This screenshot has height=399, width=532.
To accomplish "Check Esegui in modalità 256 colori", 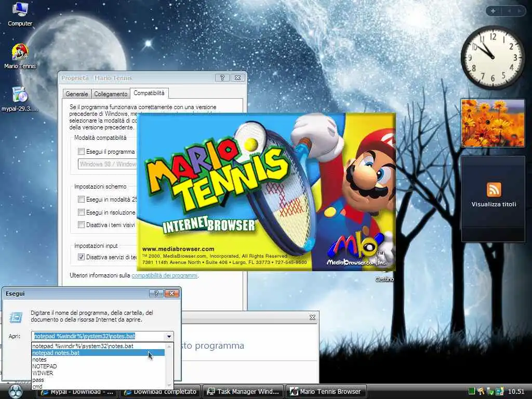I will 82,199.
